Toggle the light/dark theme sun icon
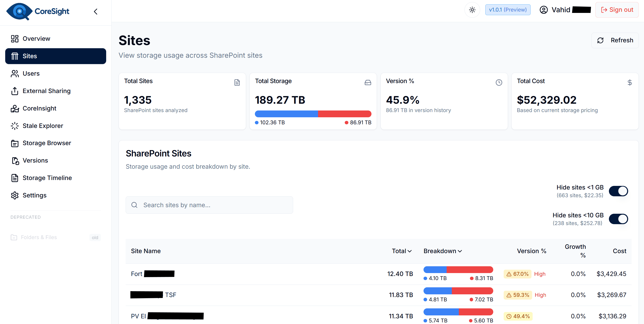The width and height of the screenshot is (644, 324). click(x=472, y=10)
